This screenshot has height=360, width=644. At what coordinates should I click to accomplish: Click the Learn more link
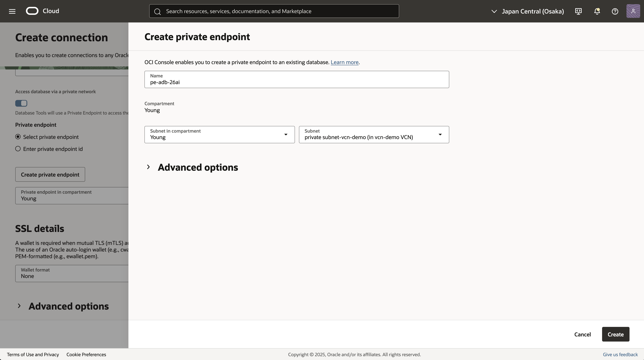(x=344, y=62)
